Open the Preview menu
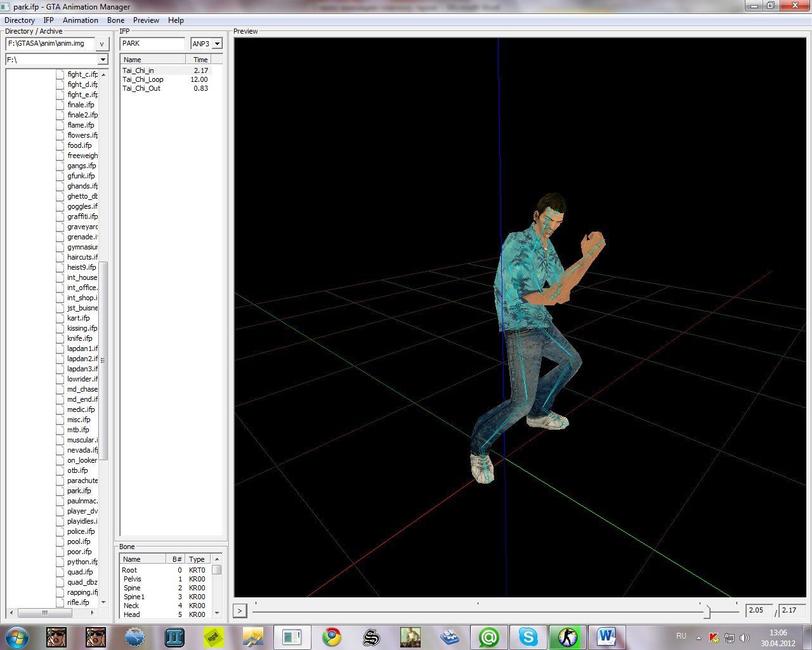The image size is (812, 650). [146, 20]
